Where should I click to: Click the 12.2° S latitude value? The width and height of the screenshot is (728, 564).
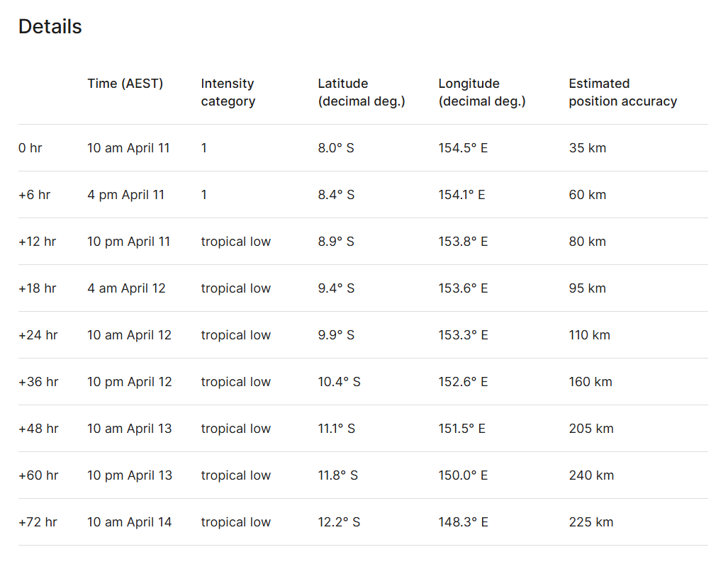pos(339,522)
